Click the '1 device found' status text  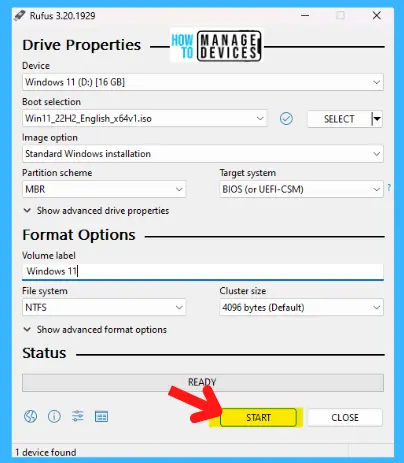click(x=46, y=452)
